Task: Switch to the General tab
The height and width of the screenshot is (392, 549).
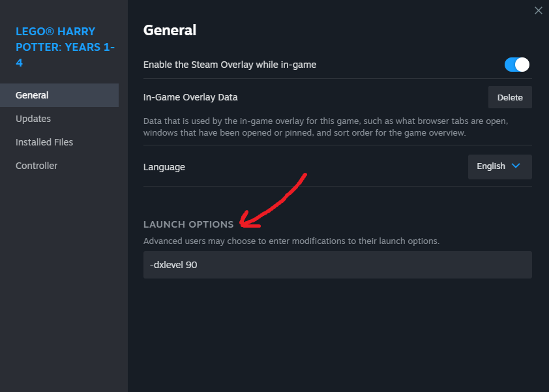Action: [33, 95]
